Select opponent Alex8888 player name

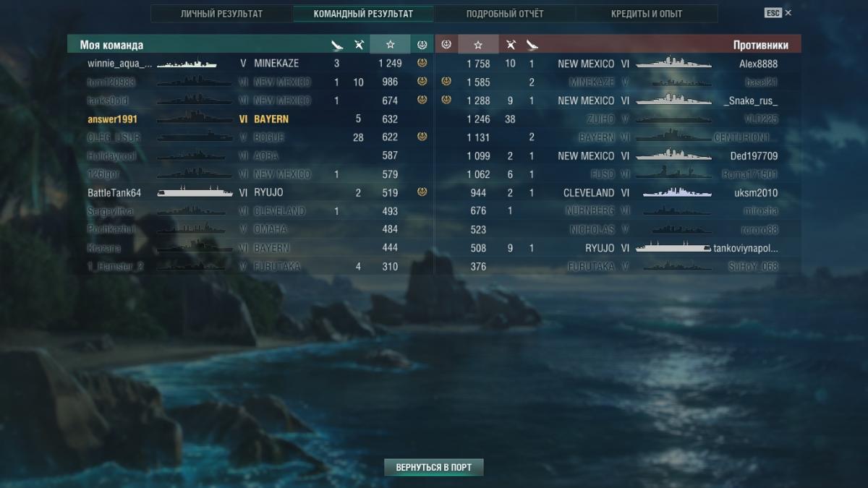pyautogui.click(x=758, y=64)
